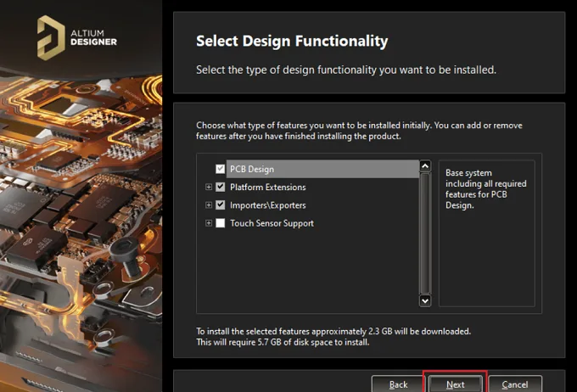
Task: Click the feature list scroll down arrow
Action: pyautogui.click(x=425, y=300)
